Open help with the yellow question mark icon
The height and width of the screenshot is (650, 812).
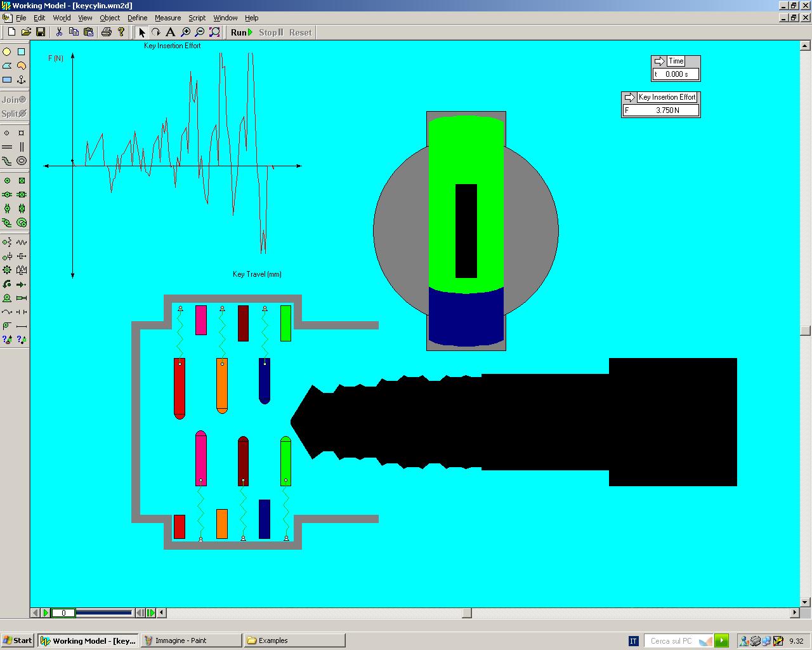(121, 32)
